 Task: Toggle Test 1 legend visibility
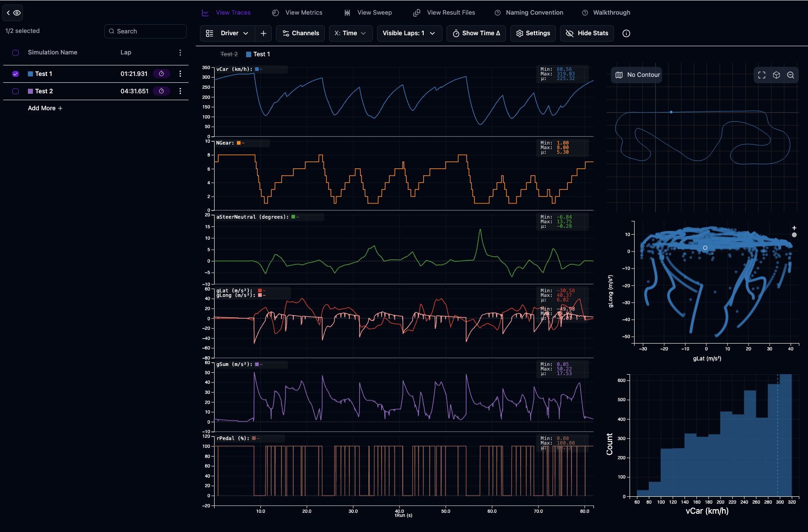coord(258,54)
